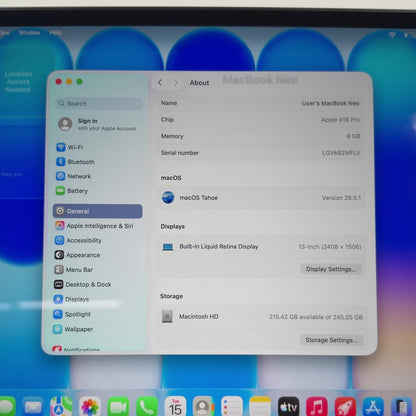This screenshot has width=416, height=416.
Task: Click the Memory value 8 GB
Action: (353, 136)
